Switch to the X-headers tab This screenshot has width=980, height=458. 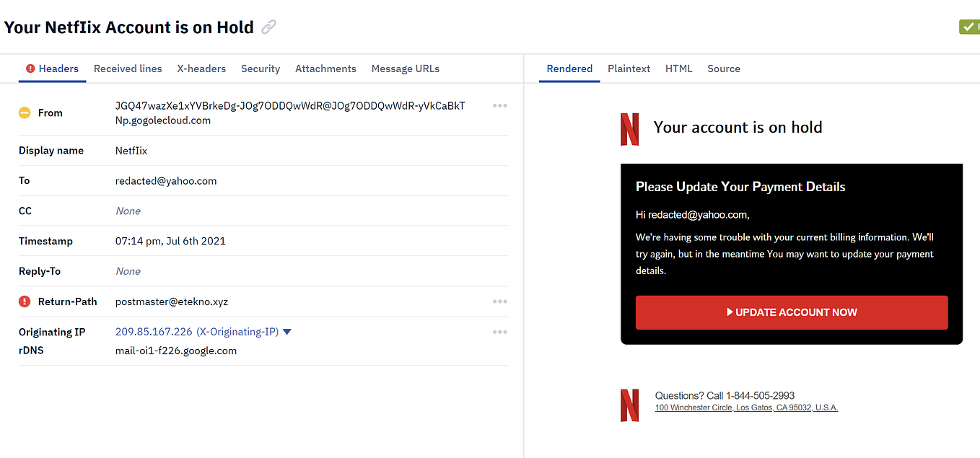(x=201, y=69)
